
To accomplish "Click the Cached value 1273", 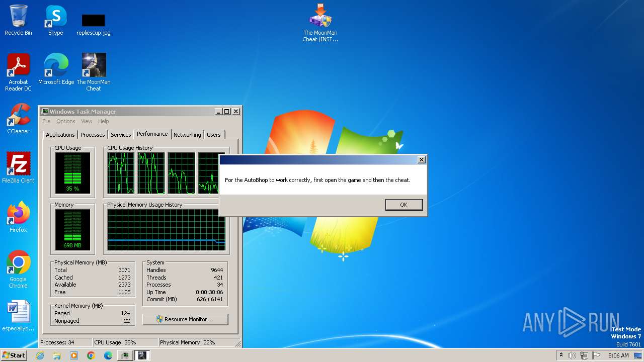I will (124, 278).
